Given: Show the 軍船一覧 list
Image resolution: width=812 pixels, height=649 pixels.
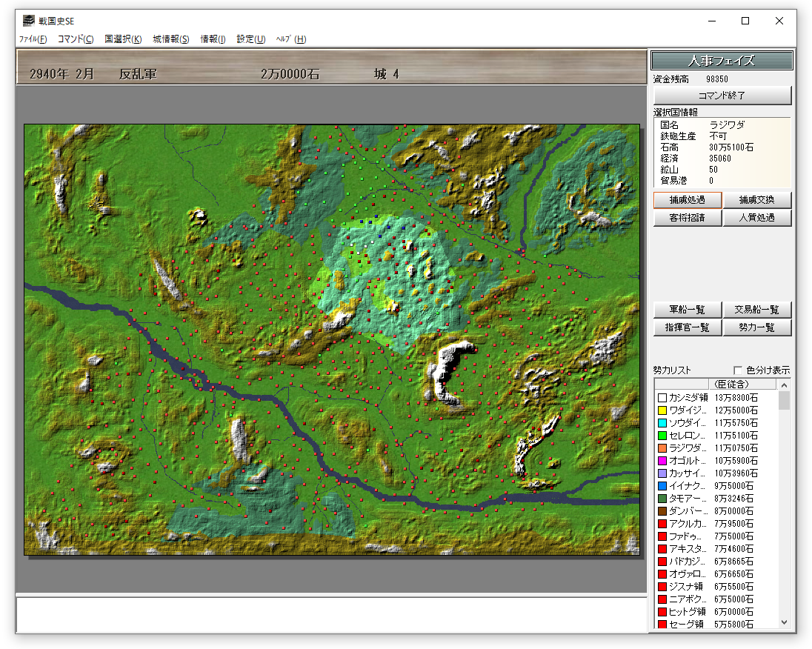Looking at the screenshot, I should pyautogui.click(x=686, y=310).
